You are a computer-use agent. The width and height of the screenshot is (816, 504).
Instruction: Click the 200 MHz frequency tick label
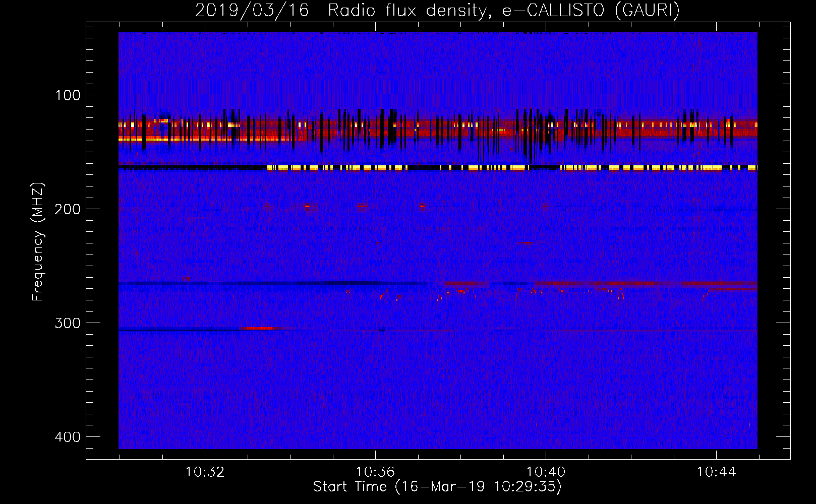(68, 209)
